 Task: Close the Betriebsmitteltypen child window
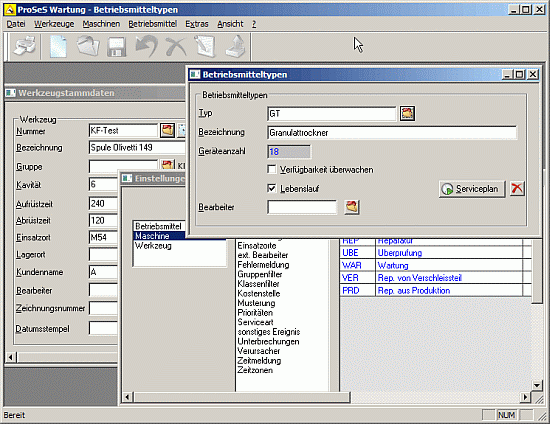[x=533, y=74]
